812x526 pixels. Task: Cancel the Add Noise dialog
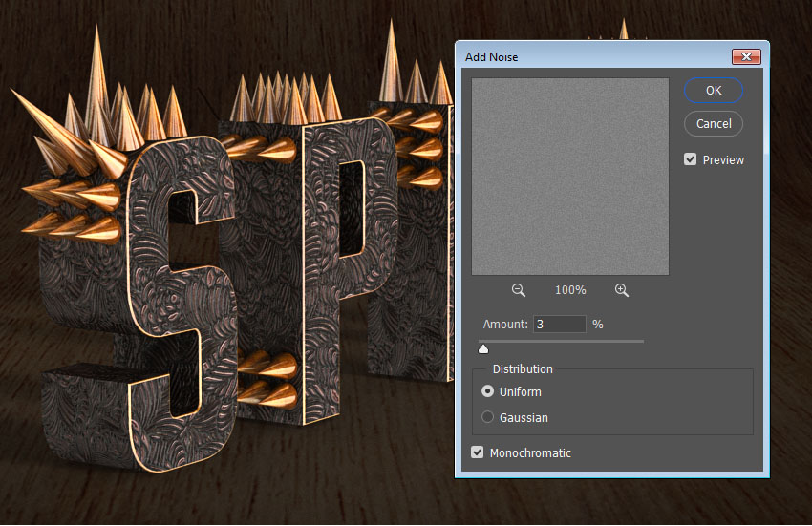[714, 124]
